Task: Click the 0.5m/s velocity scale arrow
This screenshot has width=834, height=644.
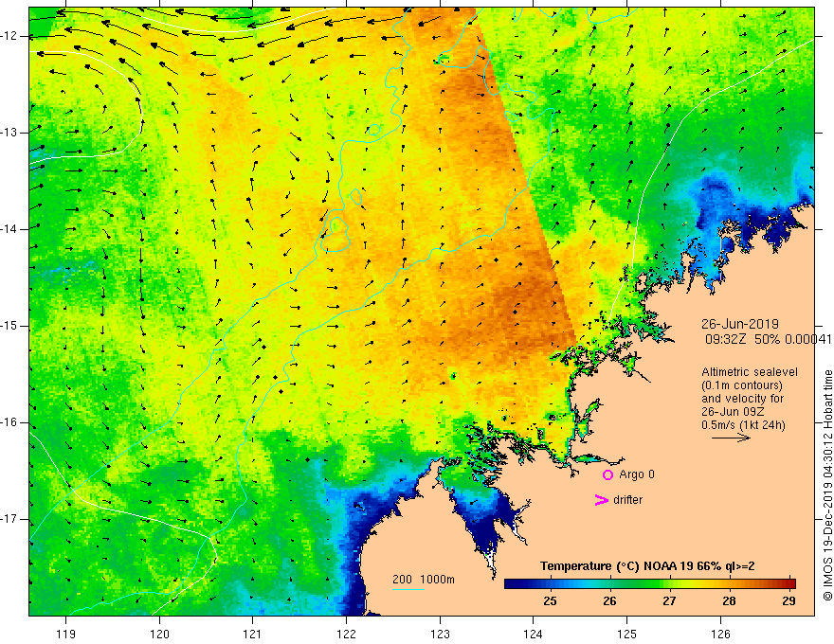Action: pos(731,438)
